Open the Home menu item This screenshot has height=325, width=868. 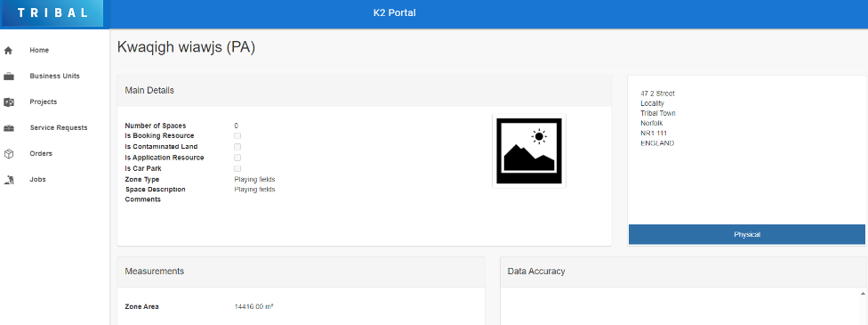pyautogui.click(x=39, y=51)
